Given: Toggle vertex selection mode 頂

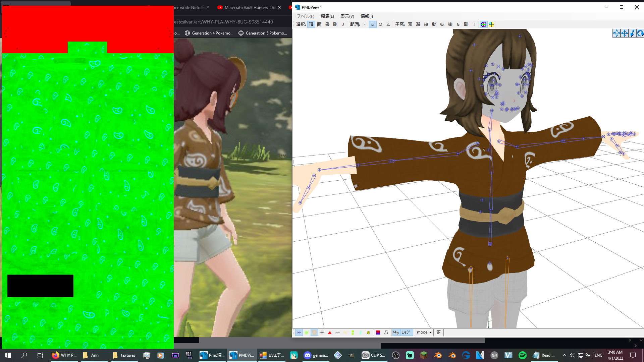Looking at the screenshot, I should point(311,24).
